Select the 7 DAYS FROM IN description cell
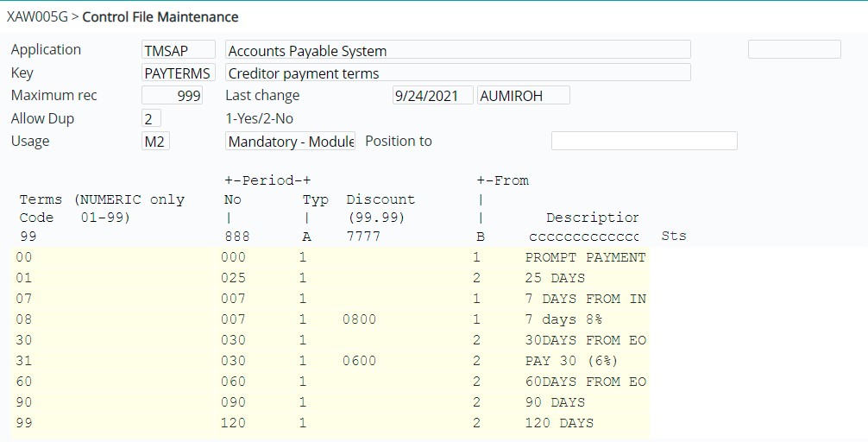Image resolution: width=868 pixels, height=442 pixels. pyautogui.click(x=584, y=299)
